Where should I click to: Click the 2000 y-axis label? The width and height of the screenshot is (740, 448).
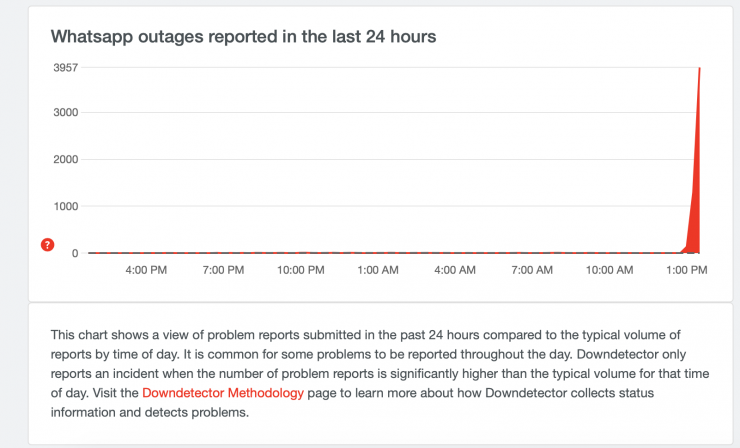click(x=66, y=159)
